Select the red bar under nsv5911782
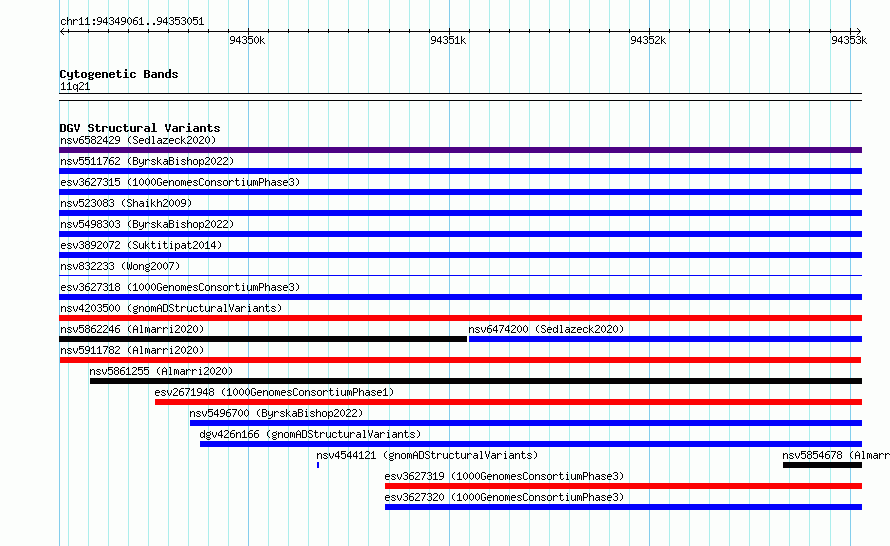Image resolution: width=890 pixels, height=546 pixels. pyautogui.click(x=460, y=360)
